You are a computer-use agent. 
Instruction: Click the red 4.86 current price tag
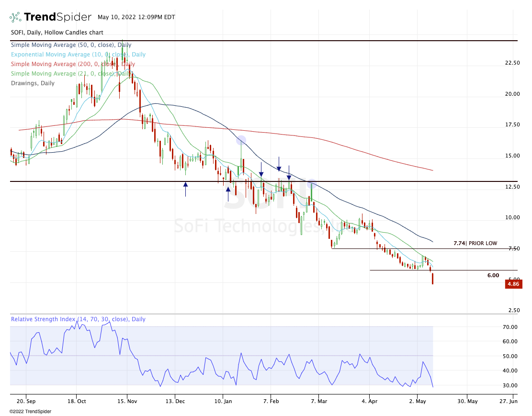[513, 284]
